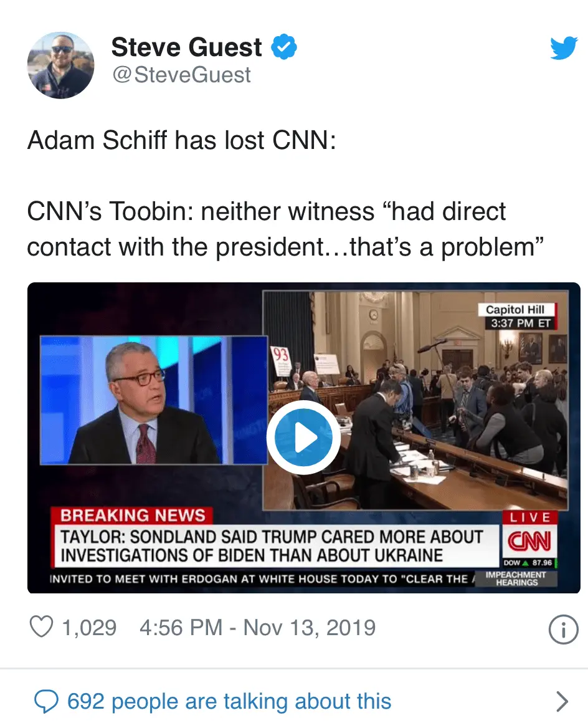
Task: Click the blue verified checkmark badge
Action: [285, 47]
